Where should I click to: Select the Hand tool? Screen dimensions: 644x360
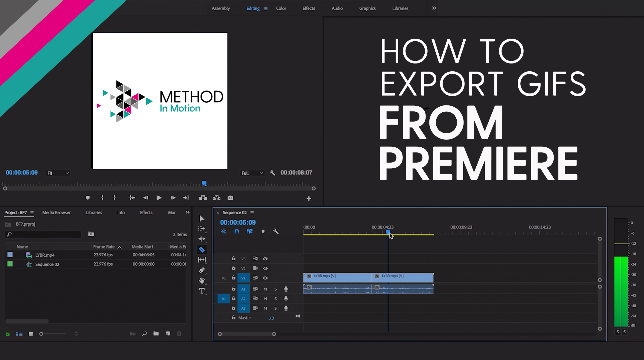202,281
